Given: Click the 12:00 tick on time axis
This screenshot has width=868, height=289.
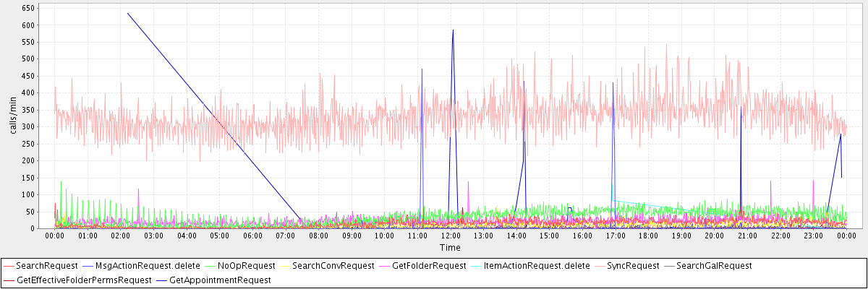Looking at the screenshot, I should tap(451, 236).
